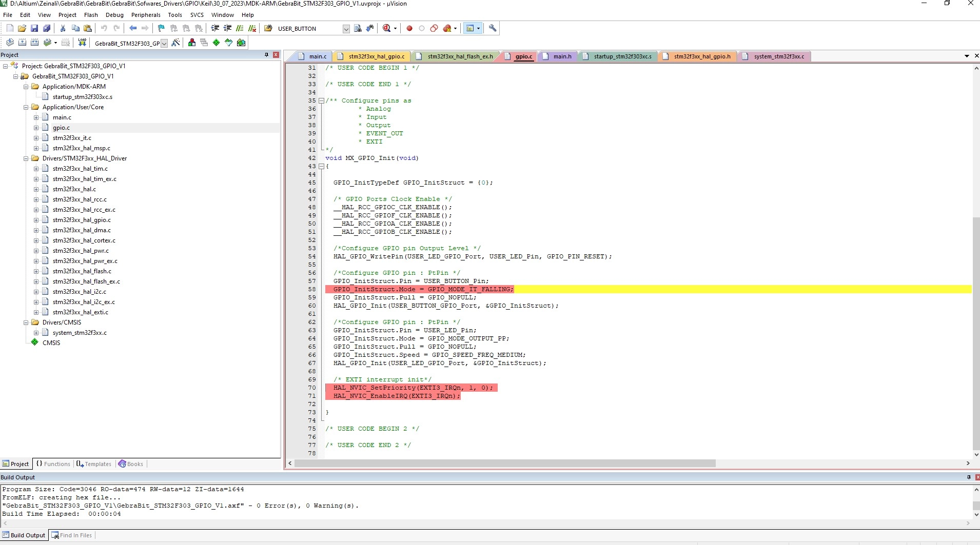Collapse the Drivers/CMSIS folder
The height and width of the screenshot is (545, 980).
(26, 322)
